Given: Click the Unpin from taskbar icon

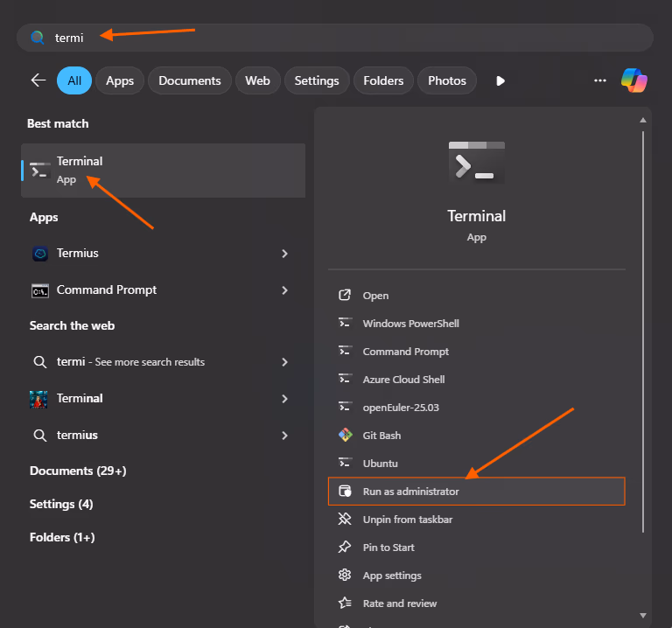Looking at the screenshot, I should (345, 520).
